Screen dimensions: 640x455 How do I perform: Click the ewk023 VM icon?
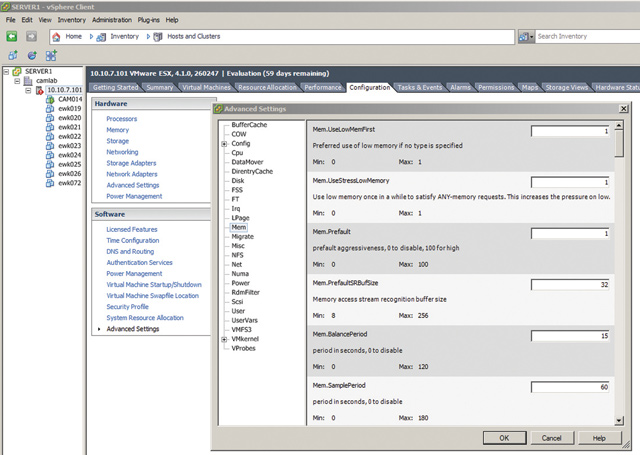pyautogui.click(x=50, y=146)
